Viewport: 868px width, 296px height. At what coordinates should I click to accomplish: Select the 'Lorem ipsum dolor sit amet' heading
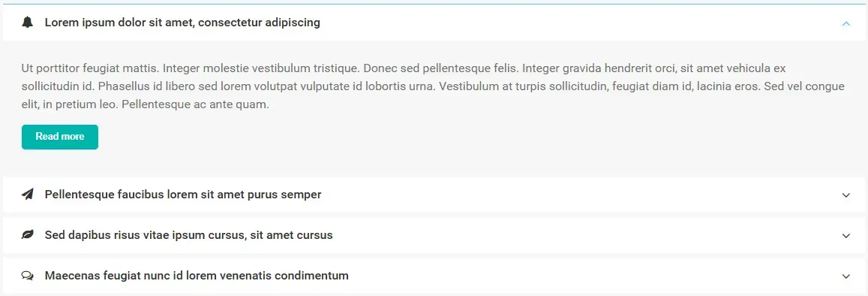[182, 23]
